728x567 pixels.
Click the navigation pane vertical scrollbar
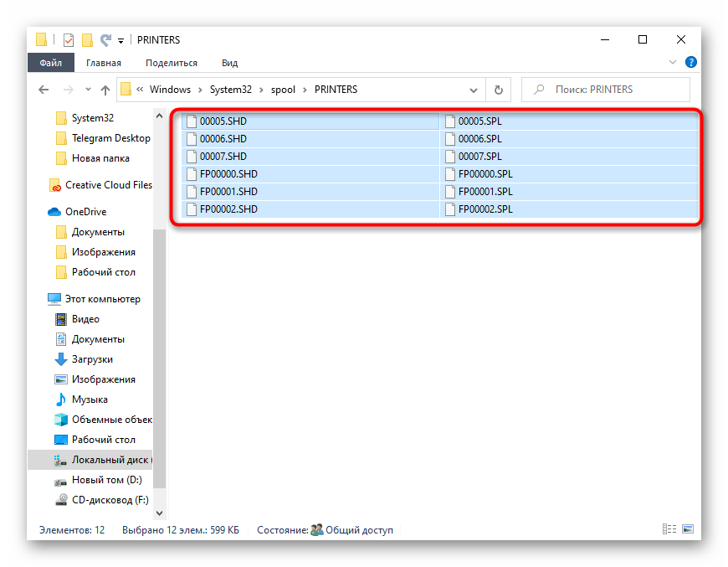pyautogui.click(x=160, y=335)
